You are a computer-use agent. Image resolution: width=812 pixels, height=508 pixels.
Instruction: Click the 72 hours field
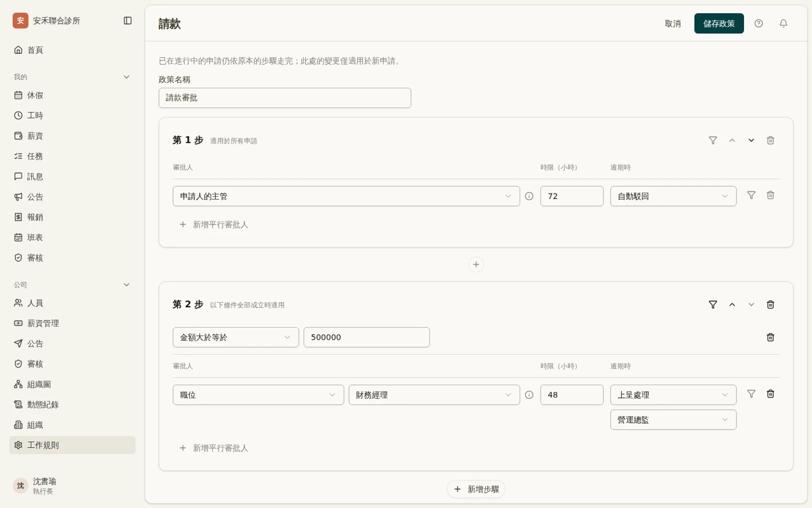coord(571,196)
